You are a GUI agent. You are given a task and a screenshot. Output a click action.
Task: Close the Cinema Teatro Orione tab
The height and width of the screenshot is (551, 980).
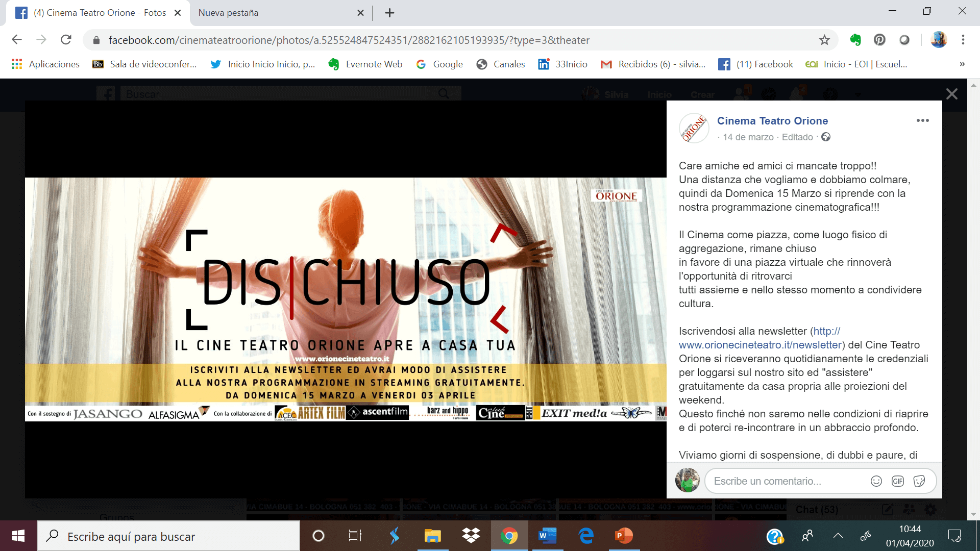tap(178, 13)
